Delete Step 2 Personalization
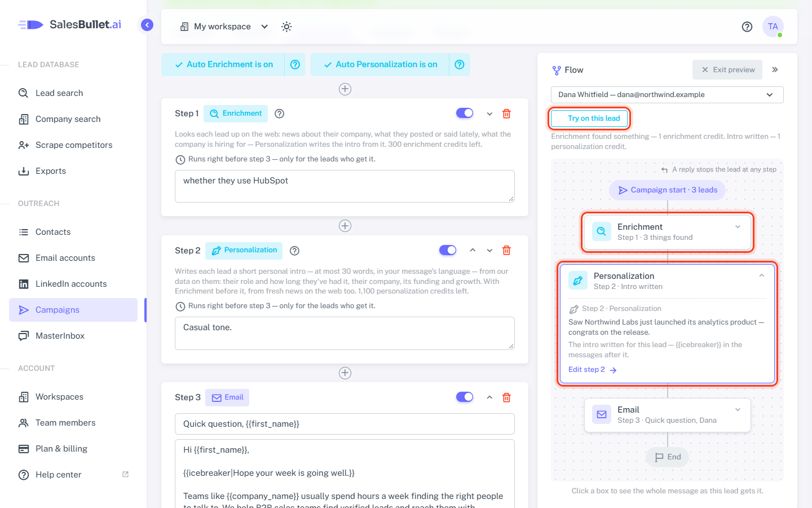 pos(506,250)
